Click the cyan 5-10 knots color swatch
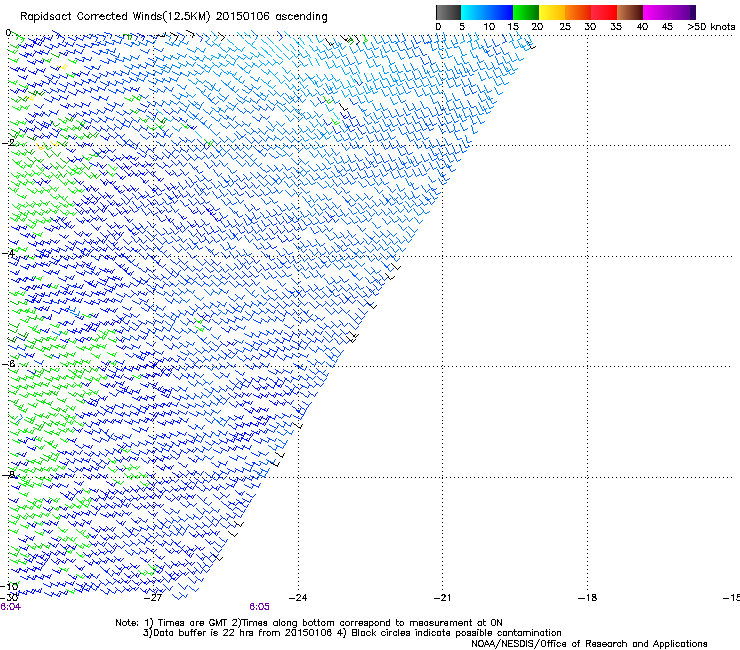 tap(474, 12)
